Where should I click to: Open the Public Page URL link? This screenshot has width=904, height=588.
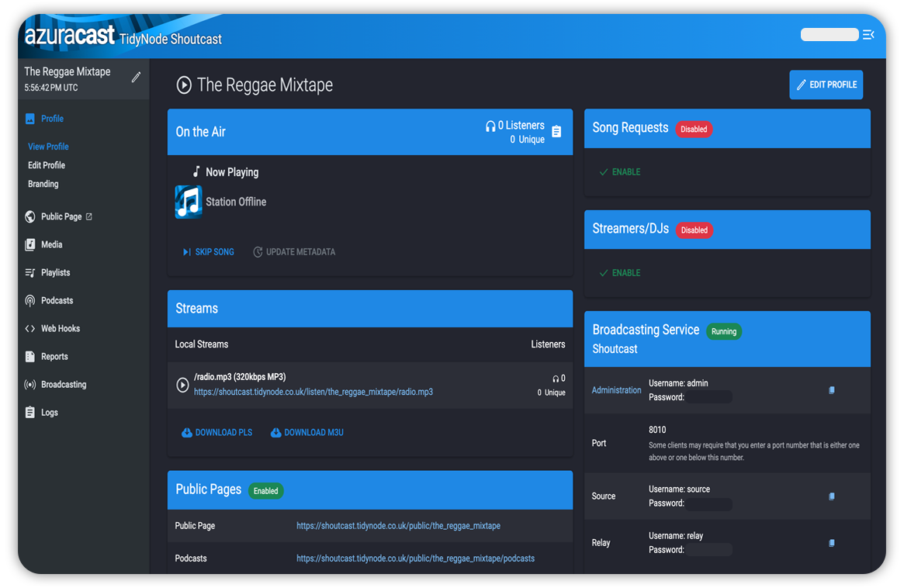(398, 526)
